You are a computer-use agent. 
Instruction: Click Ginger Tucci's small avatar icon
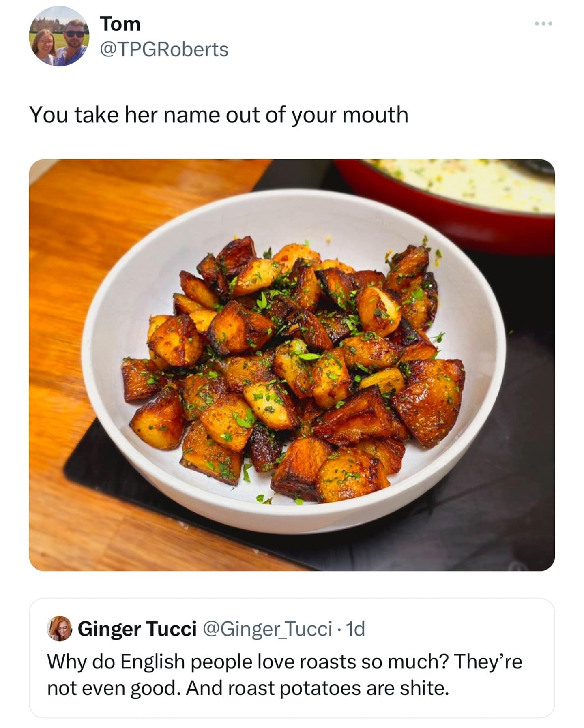[x=59, y=629]
